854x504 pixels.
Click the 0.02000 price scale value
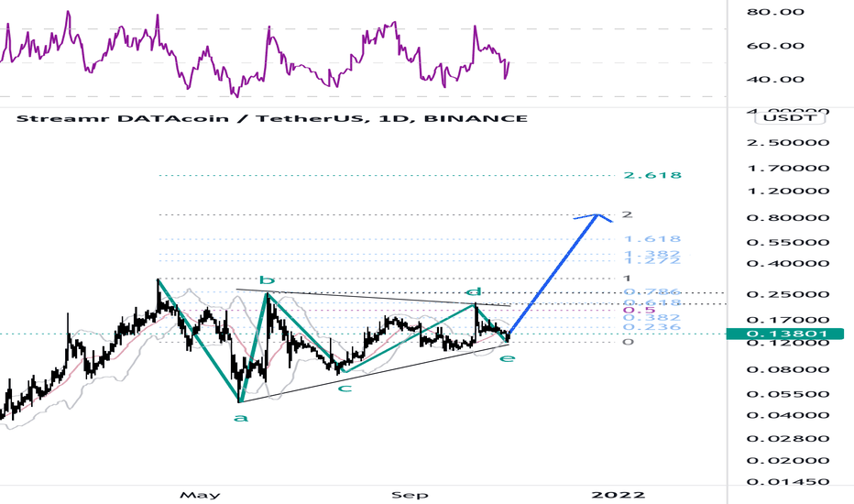[x=788, y=460]
